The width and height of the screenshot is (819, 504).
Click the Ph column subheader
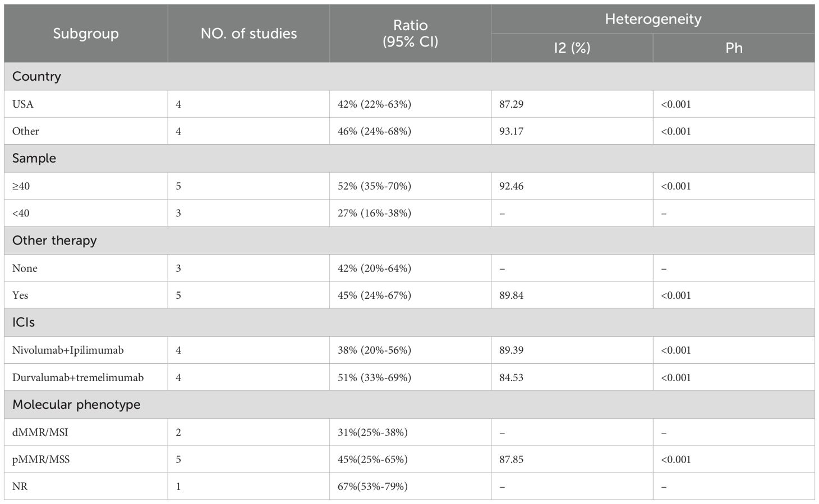click(734, 48)
